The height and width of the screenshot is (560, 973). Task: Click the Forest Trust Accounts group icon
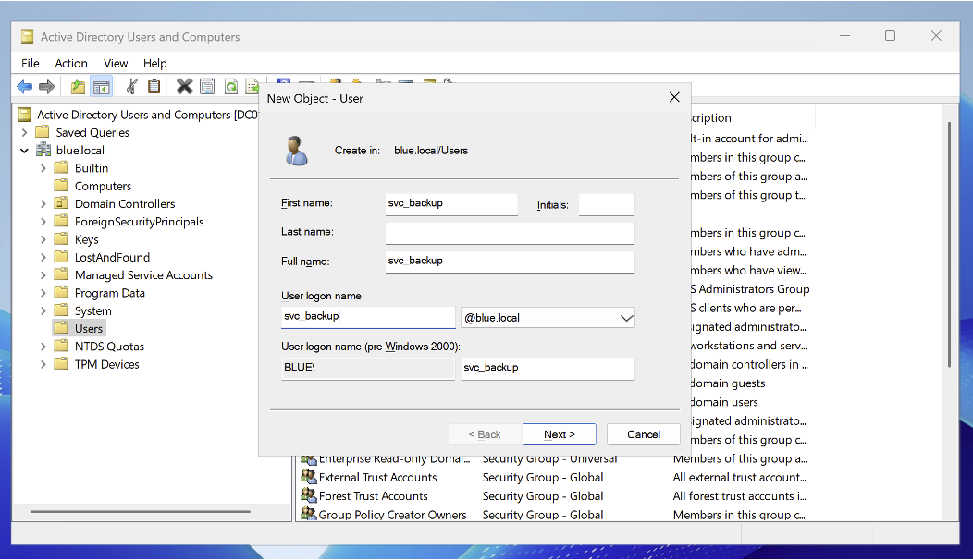(x=308, y=496)
